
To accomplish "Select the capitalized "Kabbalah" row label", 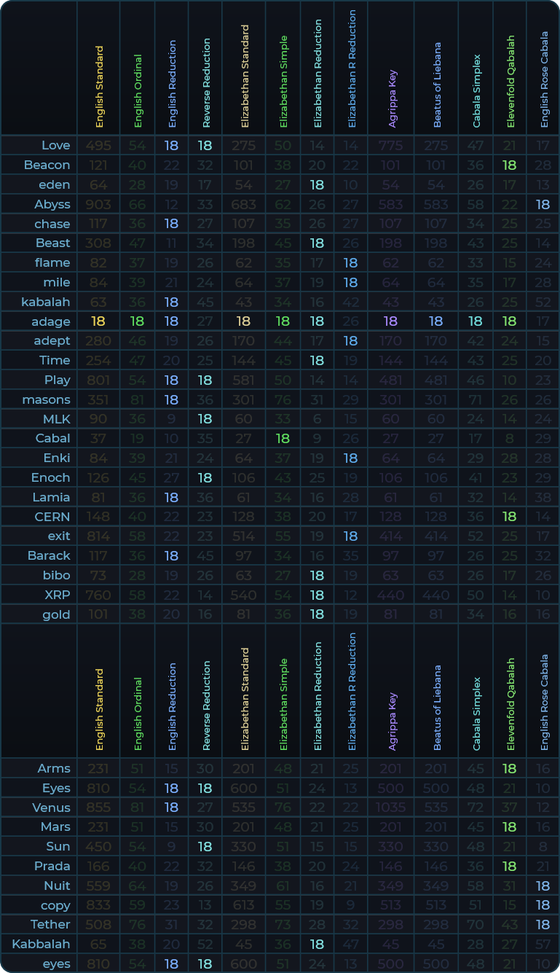I will 41,944.
